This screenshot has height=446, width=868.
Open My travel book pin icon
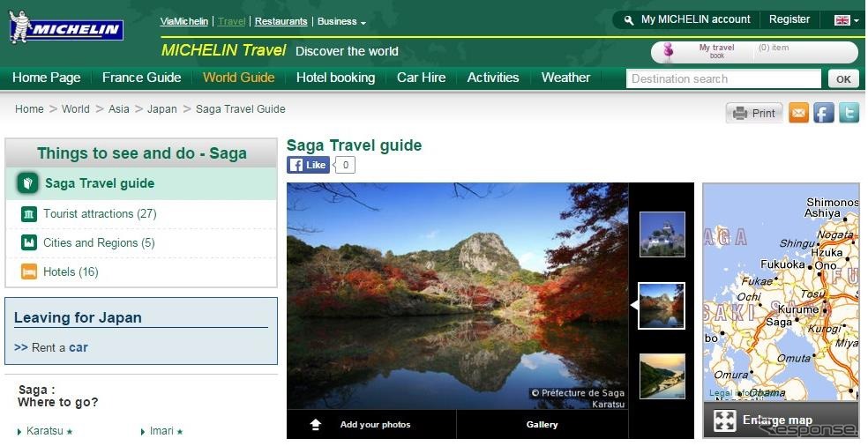coord(668,52)
